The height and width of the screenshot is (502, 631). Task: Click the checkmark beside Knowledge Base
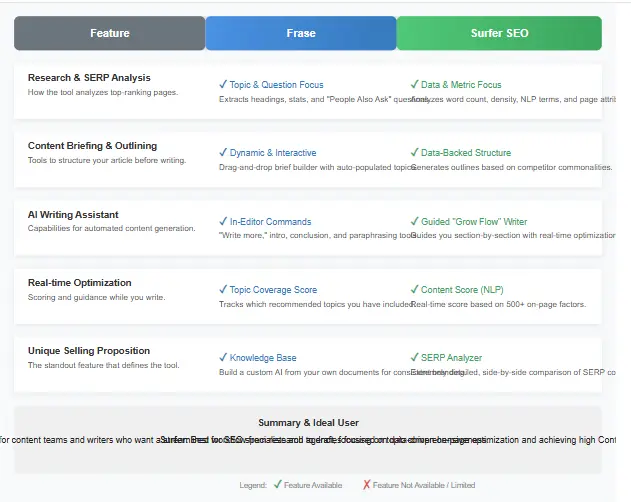(x=223, y=357)
